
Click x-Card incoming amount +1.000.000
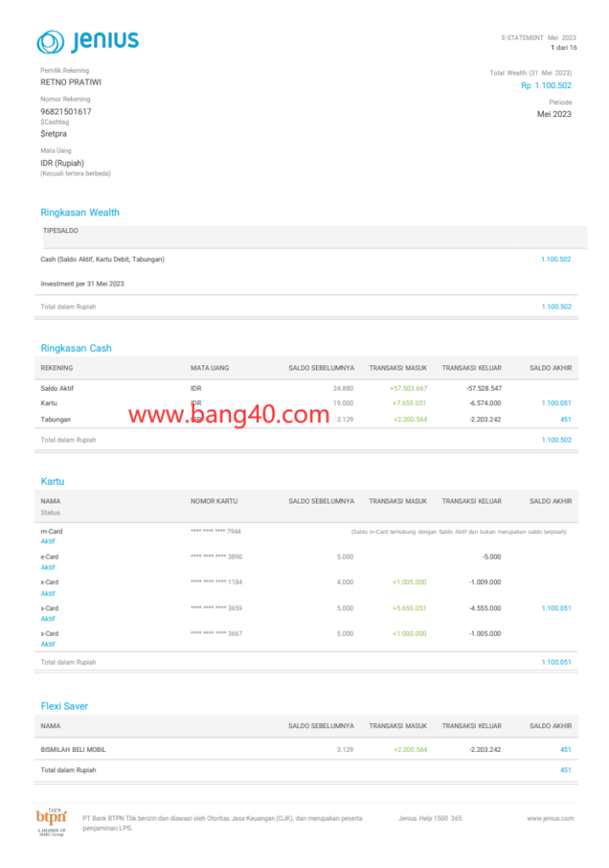click(x=409, y=633)
